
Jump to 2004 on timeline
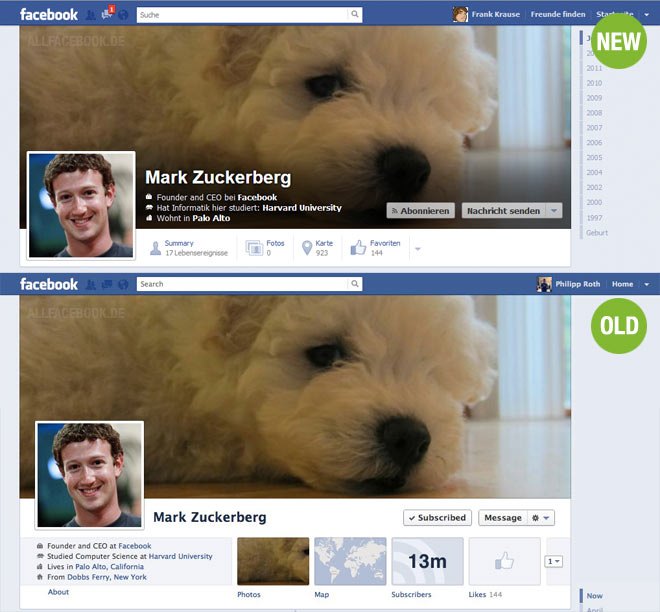[594, 173]
